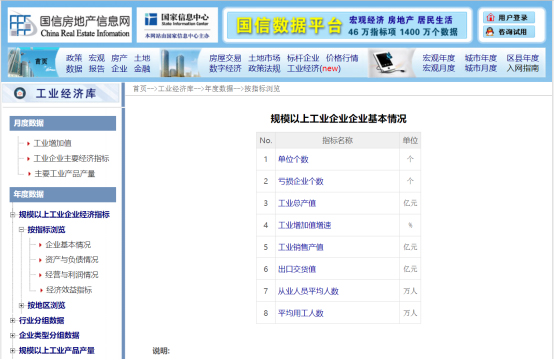This screenshot has height=360, width=554.
Task: Open the 单位个数 indicator
Action: tap(293, 159)
